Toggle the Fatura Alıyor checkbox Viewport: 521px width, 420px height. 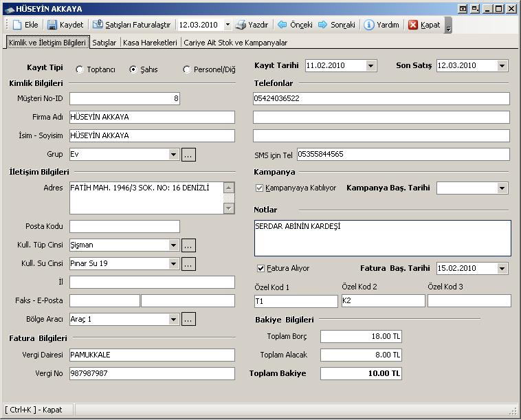point(260,268)
